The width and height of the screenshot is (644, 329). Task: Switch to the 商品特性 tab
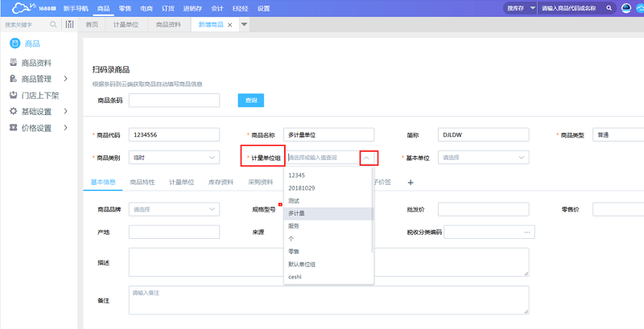pos(142,183)
